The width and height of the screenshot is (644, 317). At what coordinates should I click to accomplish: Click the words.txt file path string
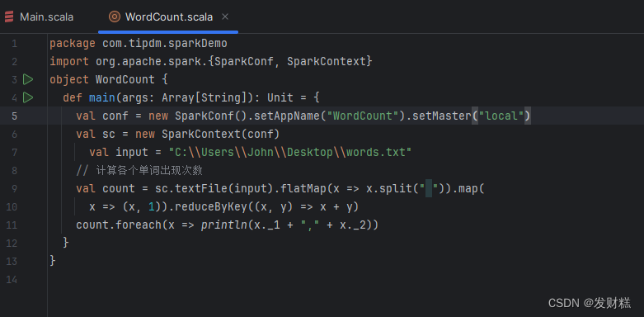click(290, 152)
